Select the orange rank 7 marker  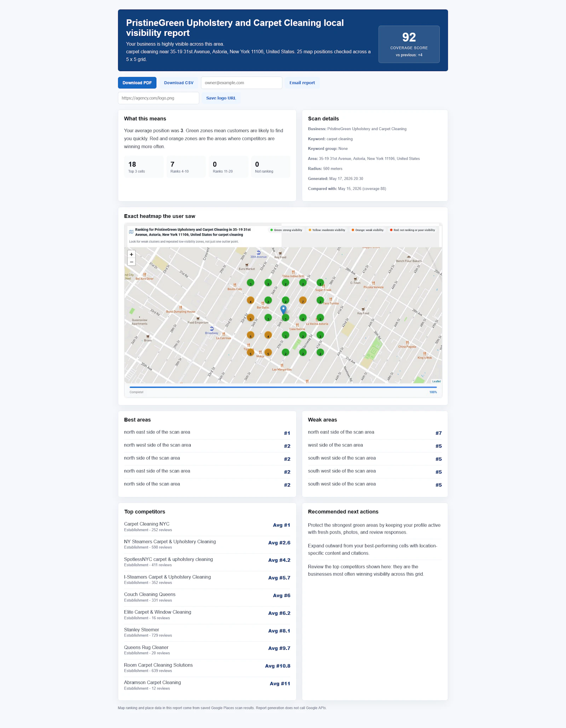tap(303, 301)
